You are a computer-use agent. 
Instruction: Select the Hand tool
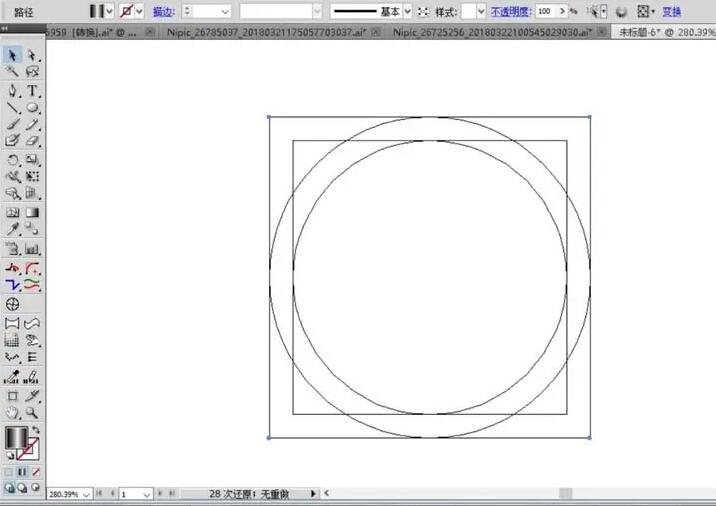pos(12,413)
